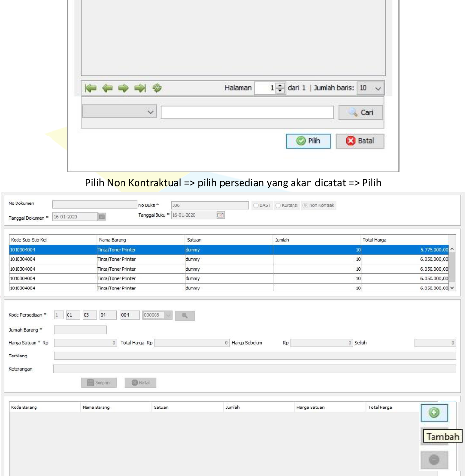Open the search field filter dropdown

point(120,112)
